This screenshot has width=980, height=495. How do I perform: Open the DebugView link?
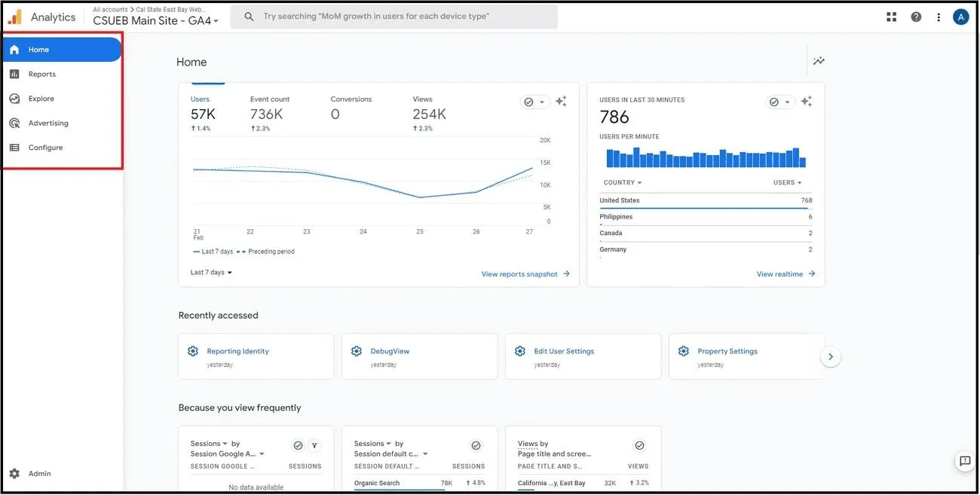coord(390,351)
